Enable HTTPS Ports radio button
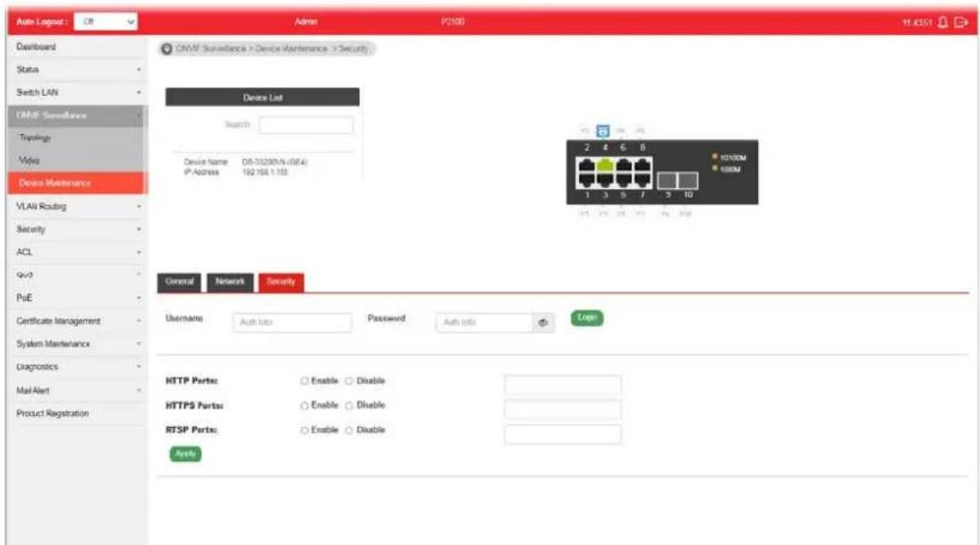Viewport: 980px width, 545px height. tap(304, 405)
